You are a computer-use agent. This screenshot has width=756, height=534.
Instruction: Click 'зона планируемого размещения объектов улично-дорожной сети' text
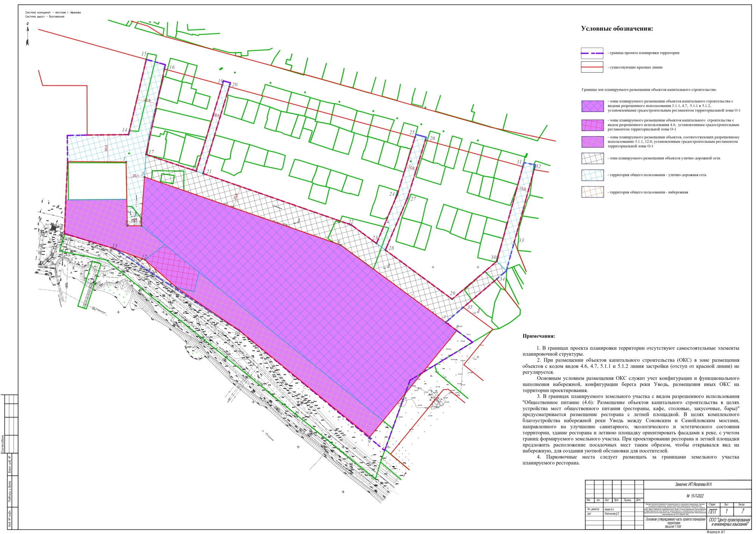[x=664, y=158]
